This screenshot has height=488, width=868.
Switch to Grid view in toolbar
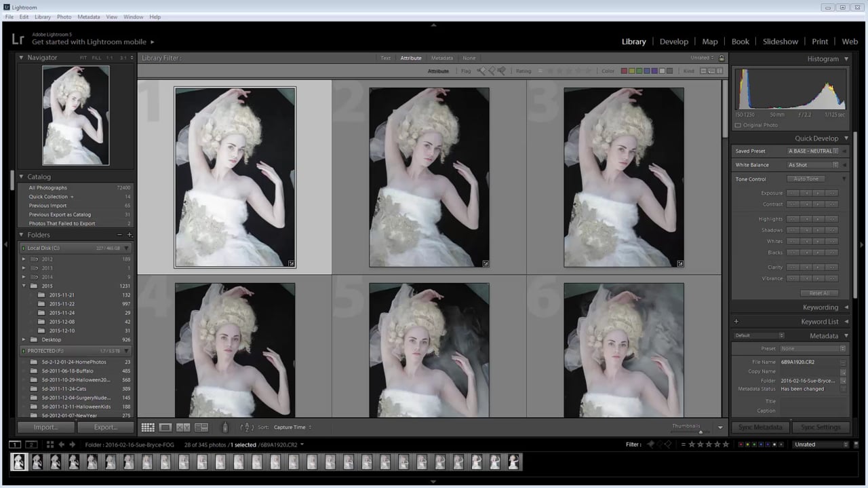(x=148, y=428)
